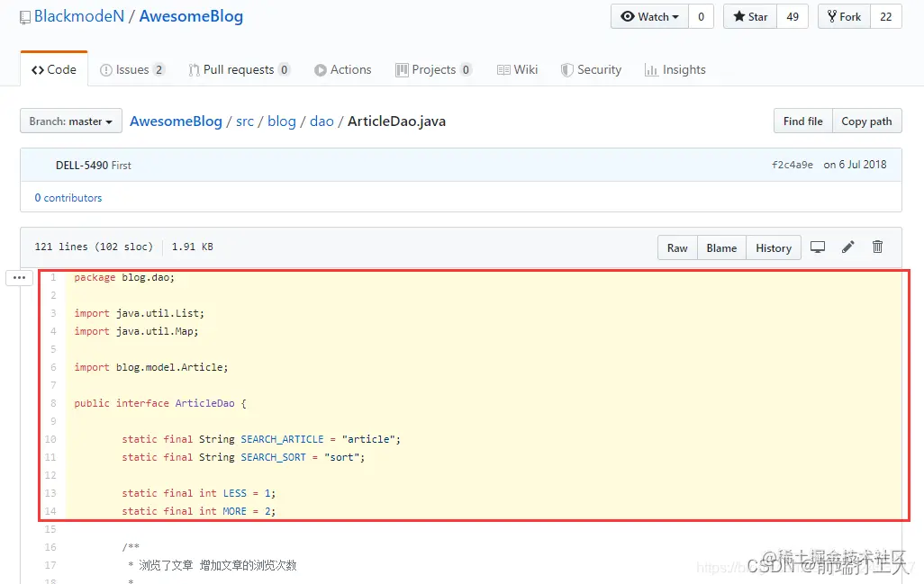Screen dimensions: 924x584
Task: Click the repository book icon beside BlackmodeN
Action: coord(24,18)
